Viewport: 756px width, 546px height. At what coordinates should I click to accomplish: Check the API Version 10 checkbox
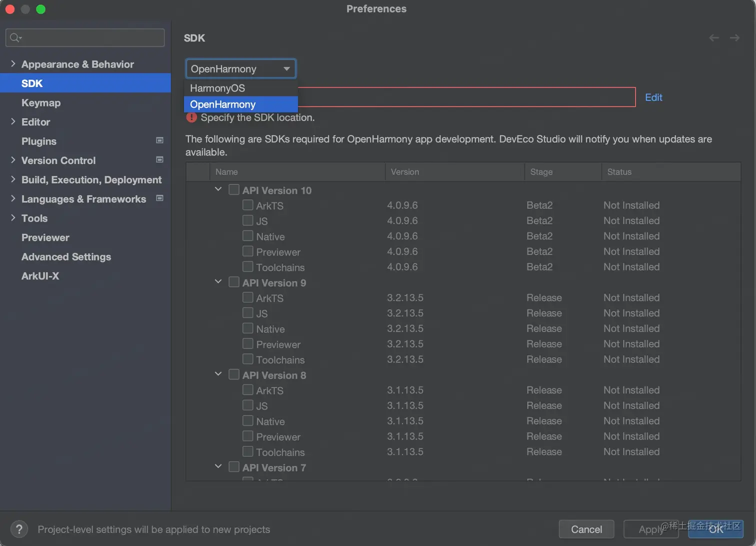(234, 190)
